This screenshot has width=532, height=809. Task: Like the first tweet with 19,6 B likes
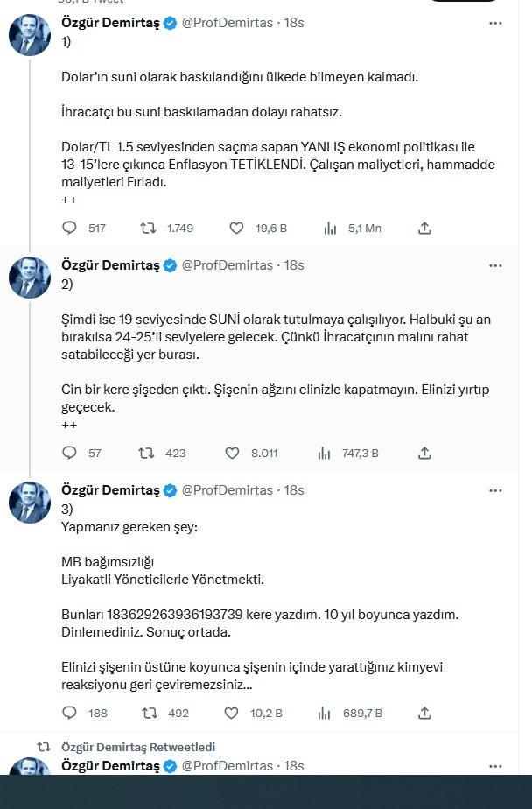click(236, 228)
